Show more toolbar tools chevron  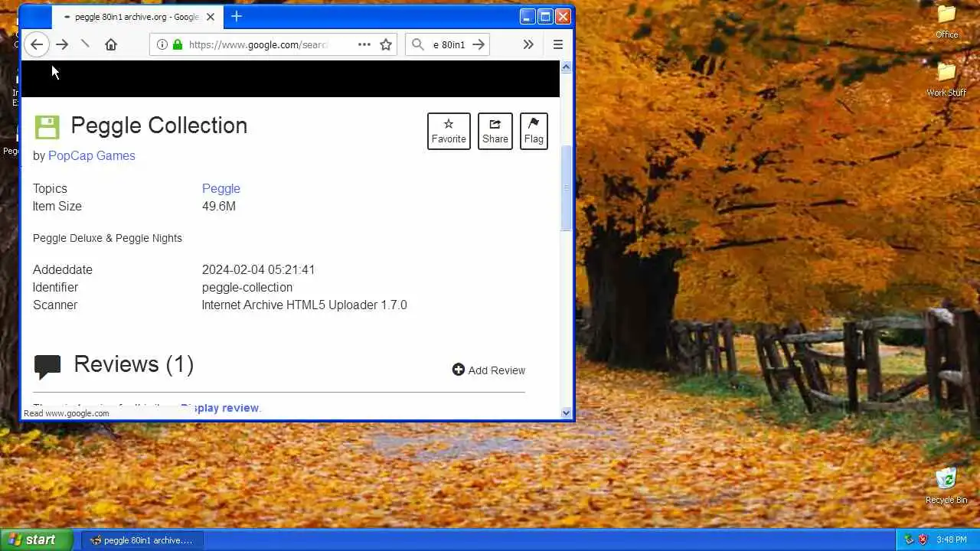click(x=528, y=44)
